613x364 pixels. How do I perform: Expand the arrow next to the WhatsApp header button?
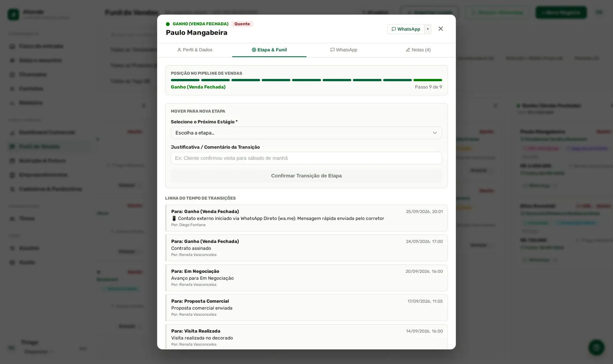coord(428,29)
